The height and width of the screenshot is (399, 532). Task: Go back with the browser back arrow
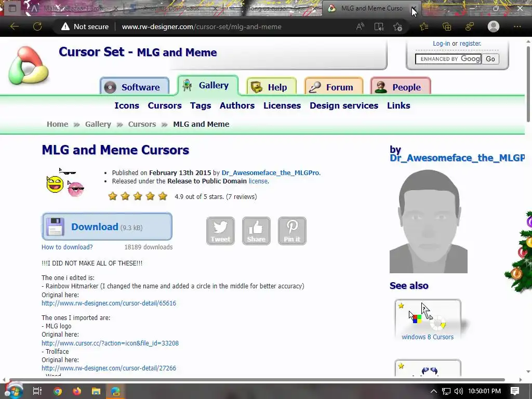click(14, 26)
